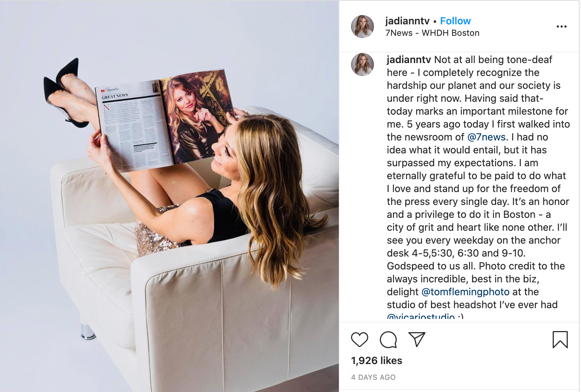Open more options three-dot menu
Image resolution: width=581 pixels, height=392 pixels.
562,27
